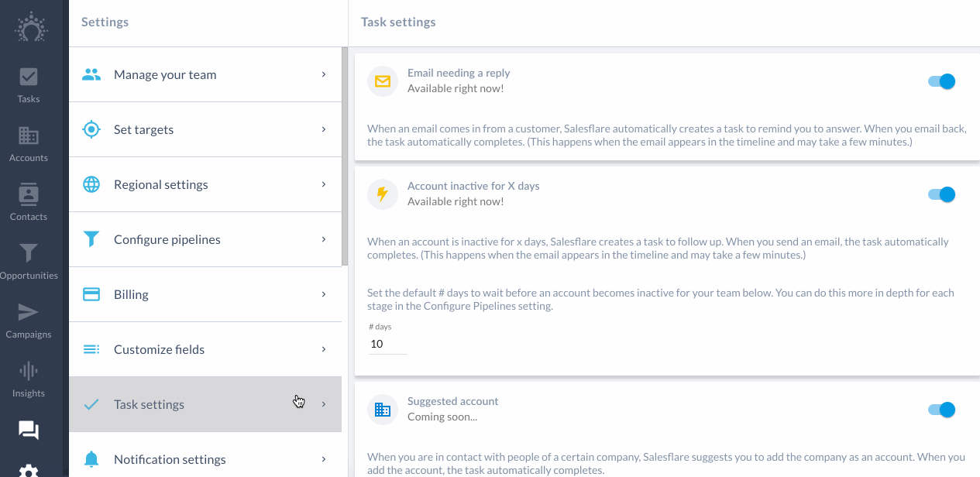Expand Manage your team chevron

pos(324,74)
